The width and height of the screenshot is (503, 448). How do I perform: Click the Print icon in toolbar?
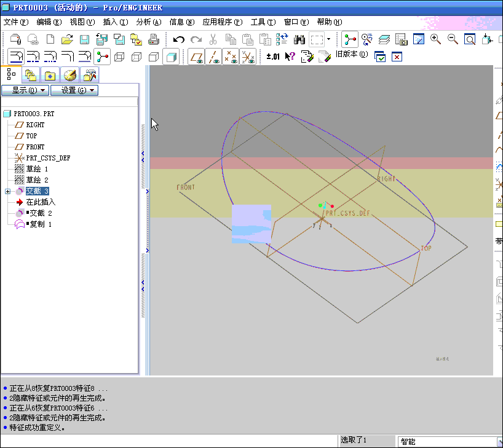click(x=154, y=40)
